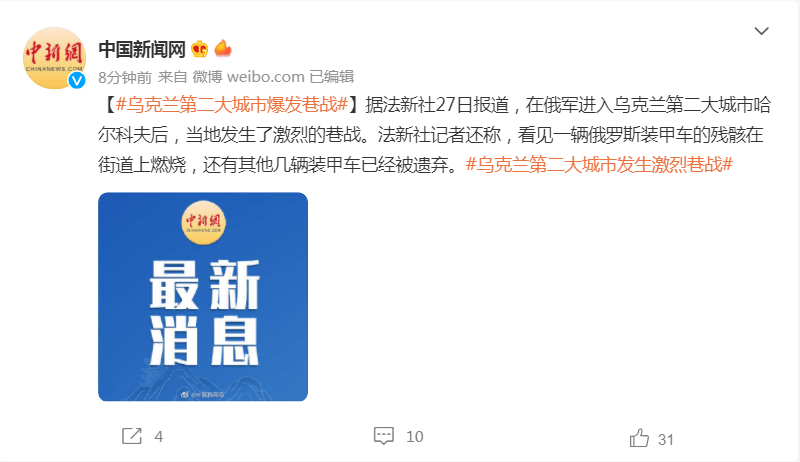Click the repost count 4

(159, 437)
